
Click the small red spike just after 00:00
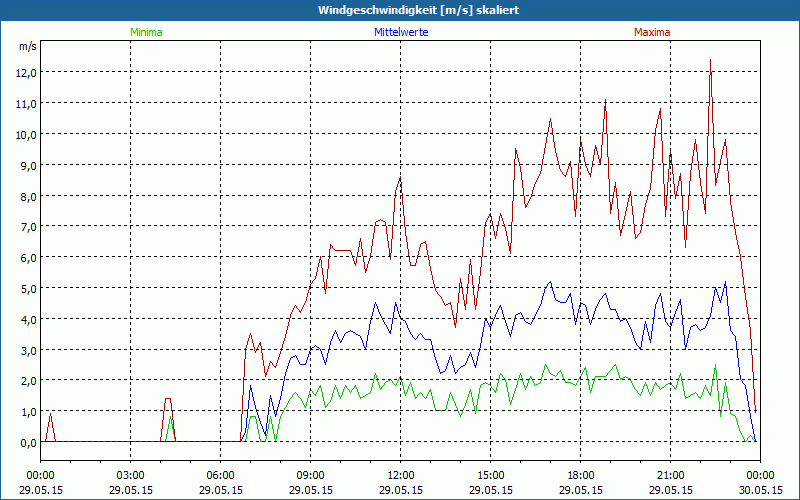(x=50, y=414)
